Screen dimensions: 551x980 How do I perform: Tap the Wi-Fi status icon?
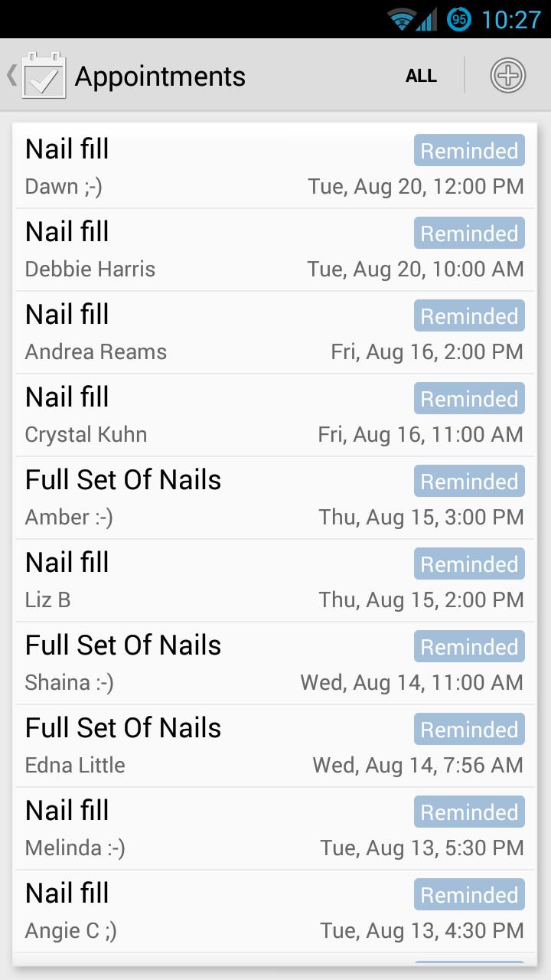click(x=400, y=19)
